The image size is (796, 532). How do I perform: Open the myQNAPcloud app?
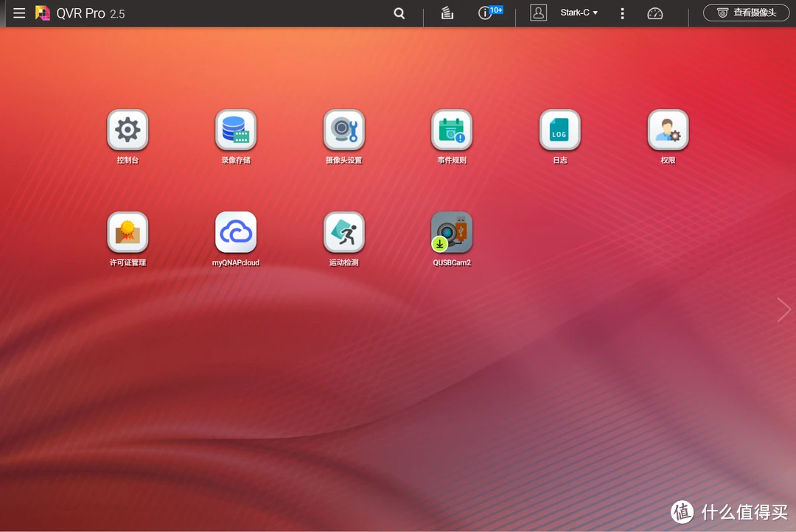236,232
